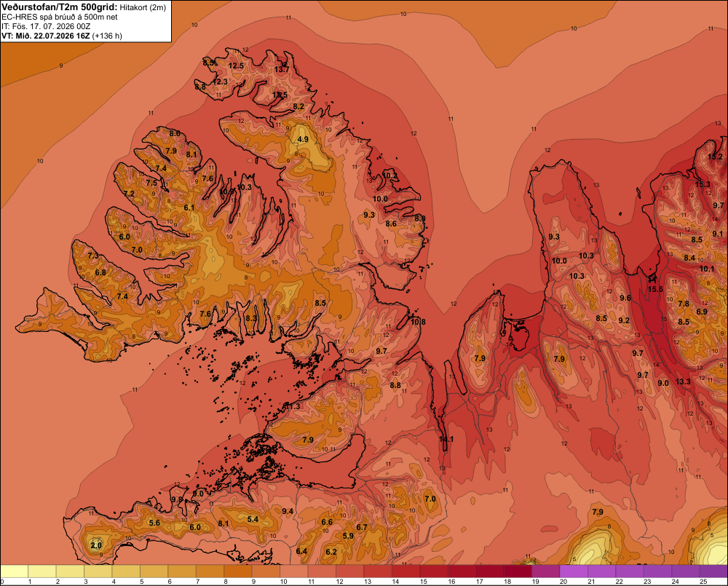
Task: Click the 6.6 temperature value
Action: (327, 523)
